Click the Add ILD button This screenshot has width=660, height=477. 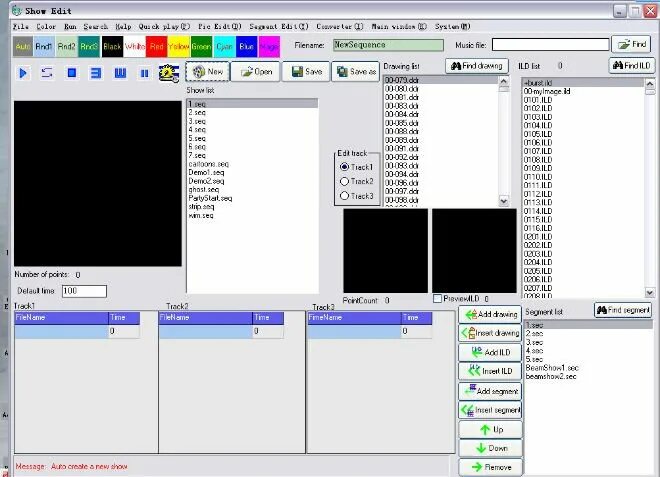coord(490,352)
